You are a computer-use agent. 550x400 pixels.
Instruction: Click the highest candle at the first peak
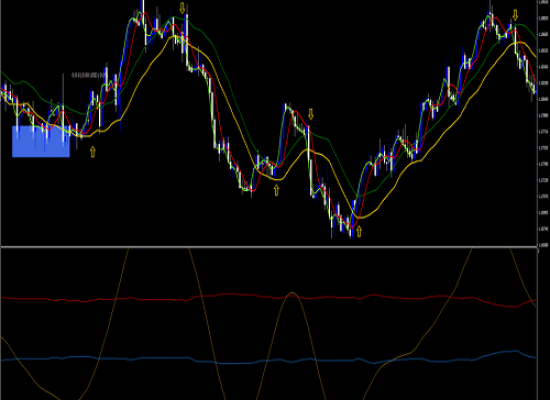coord(142,12)
